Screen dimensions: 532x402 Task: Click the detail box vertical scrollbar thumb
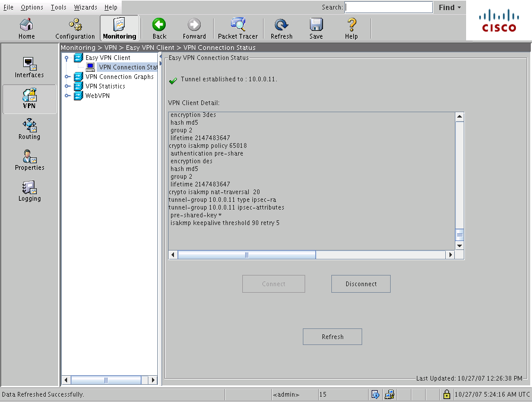click(x=460, y=235)
